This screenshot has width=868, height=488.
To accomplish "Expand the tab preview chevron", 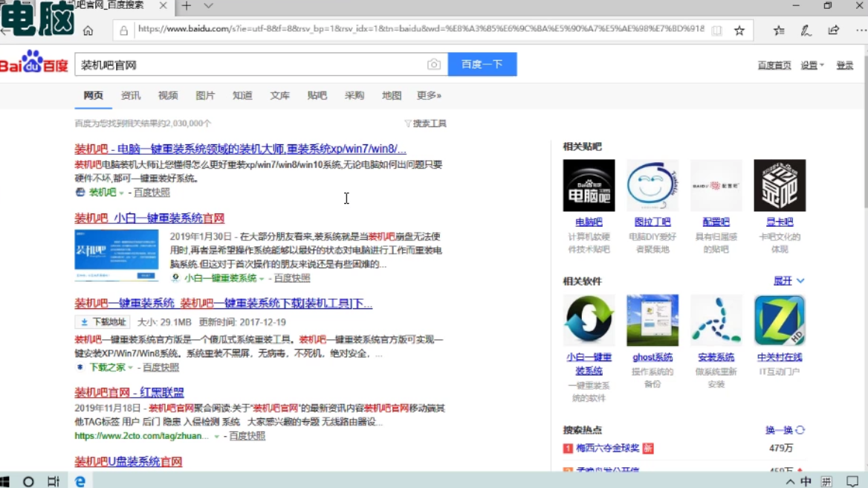I will (208, 5).
